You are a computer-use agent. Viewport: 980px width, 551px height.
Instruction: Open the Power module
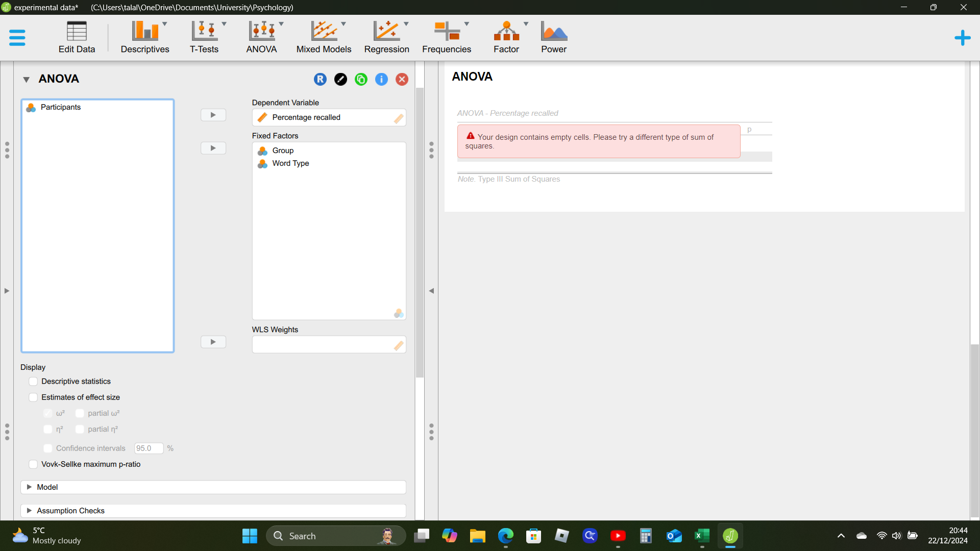click(x=554, y=37)
